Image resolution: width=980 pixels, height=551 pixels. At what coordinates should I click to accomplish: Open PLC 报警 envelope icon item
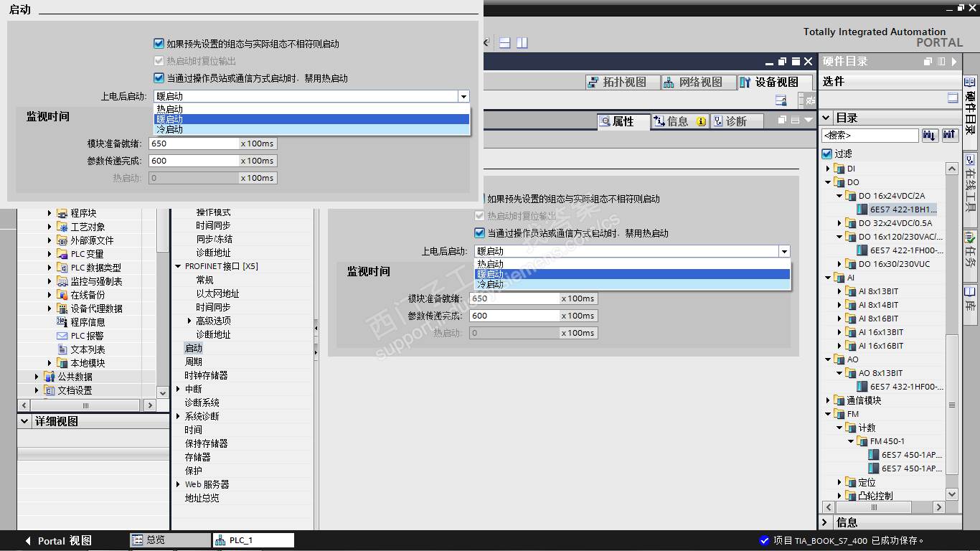pyautogui.click(x=62, y=336)
